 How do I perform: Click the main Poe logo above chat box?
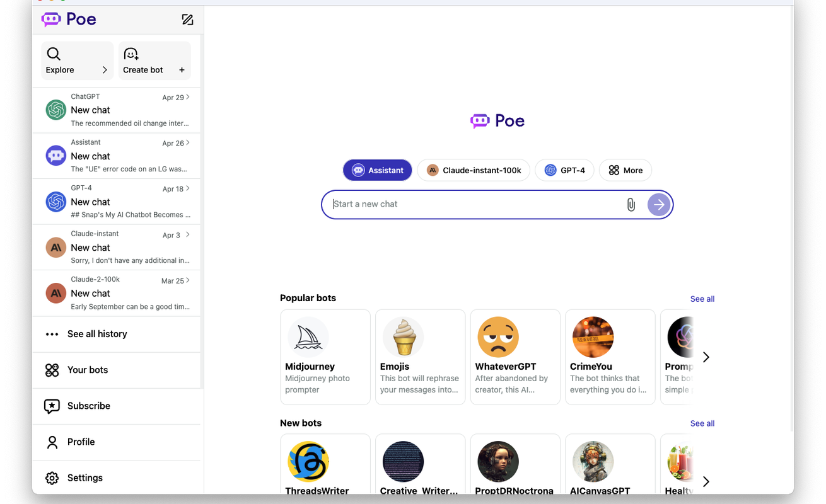click(x=497, y=121)
